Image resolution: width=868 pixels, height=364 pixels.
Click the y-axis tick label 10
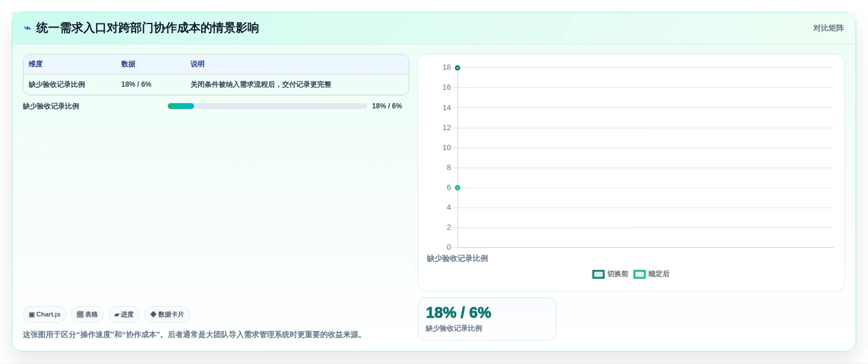pyautogui.click(x=447, y=148)
